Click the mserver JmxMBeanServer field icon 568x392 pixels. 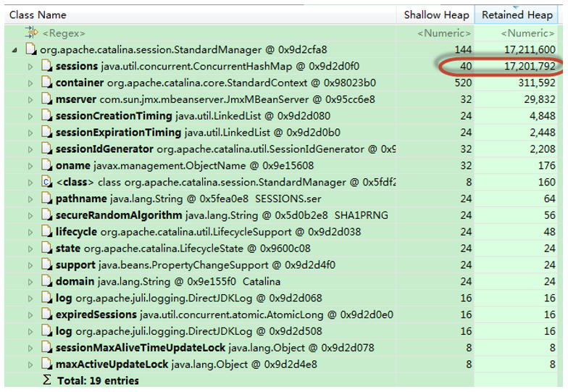coord(46,99)
